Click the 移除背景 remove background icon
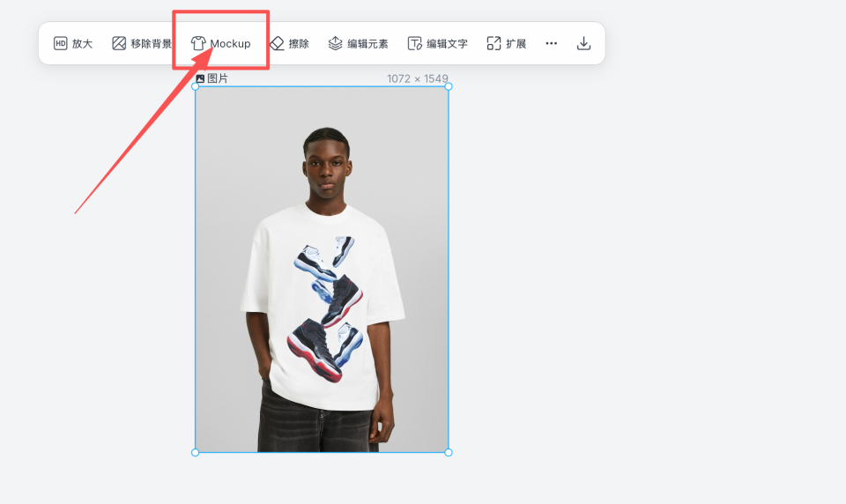 pos(119,43)
